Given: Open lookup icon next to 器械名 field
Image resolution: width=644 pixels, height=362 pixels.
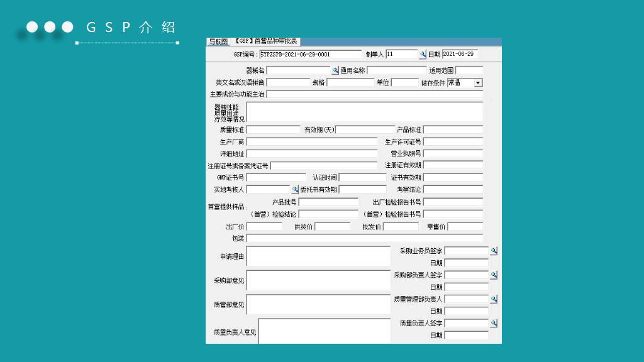Looking at the screenshot, I should (x=335, y=70).
